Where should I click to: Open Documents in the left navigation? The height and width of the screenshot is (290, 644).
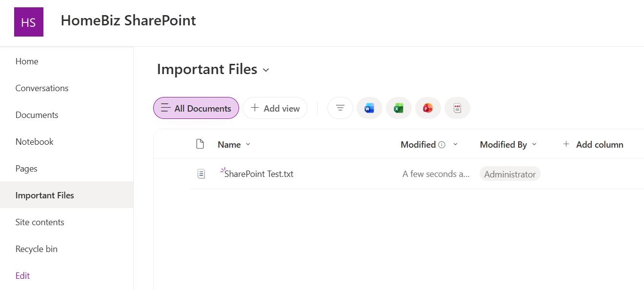[x=37, y=115]
